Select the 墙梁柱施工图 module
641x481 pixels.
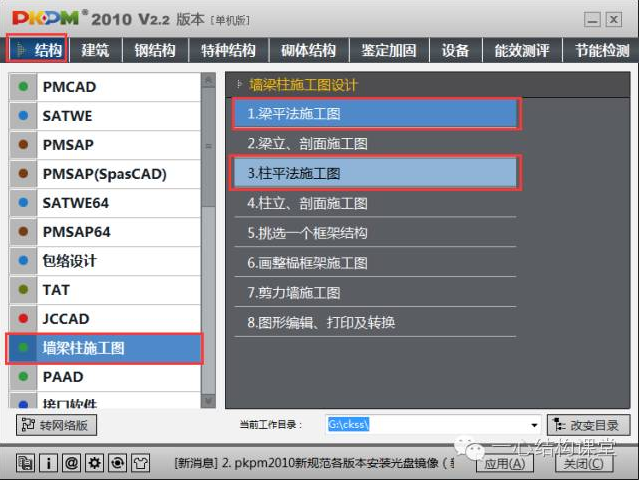pos(105,348)
